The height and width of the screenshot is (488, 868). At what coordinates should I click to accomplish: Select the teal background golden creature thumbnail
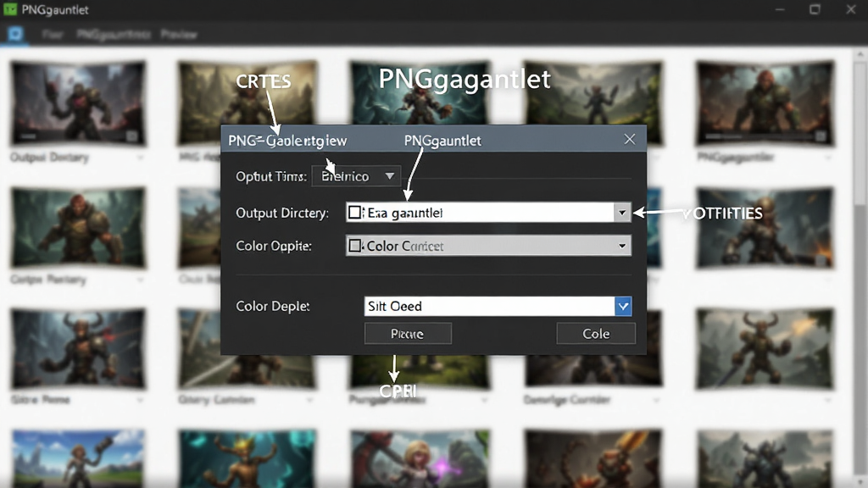point(247,458)
